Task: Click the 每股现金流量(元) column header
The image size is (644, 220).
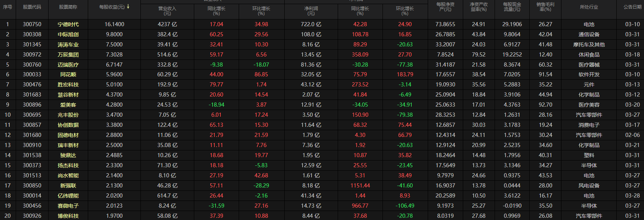Action: click(x=512, y=7)
